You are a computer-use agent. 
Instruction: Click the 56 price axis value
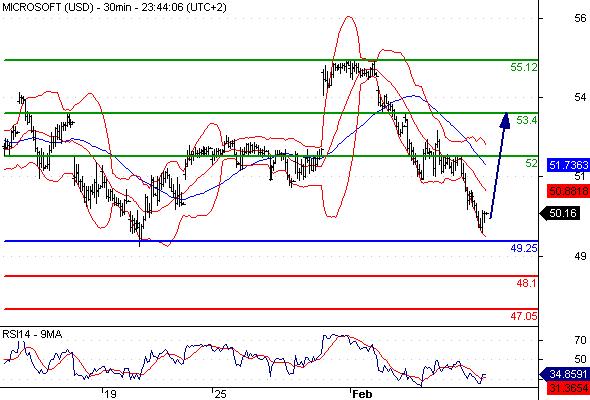click(x=580, y=18)
